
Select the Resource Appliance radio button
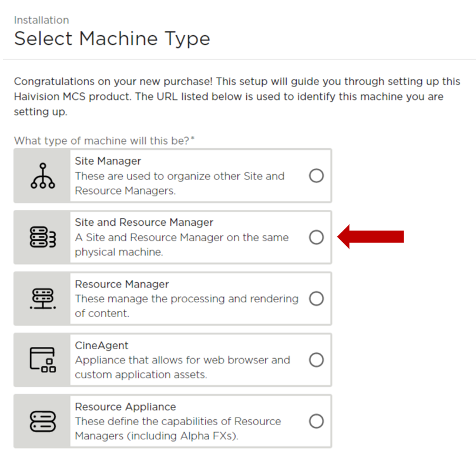pyautogui.click(x=316, y=421)
